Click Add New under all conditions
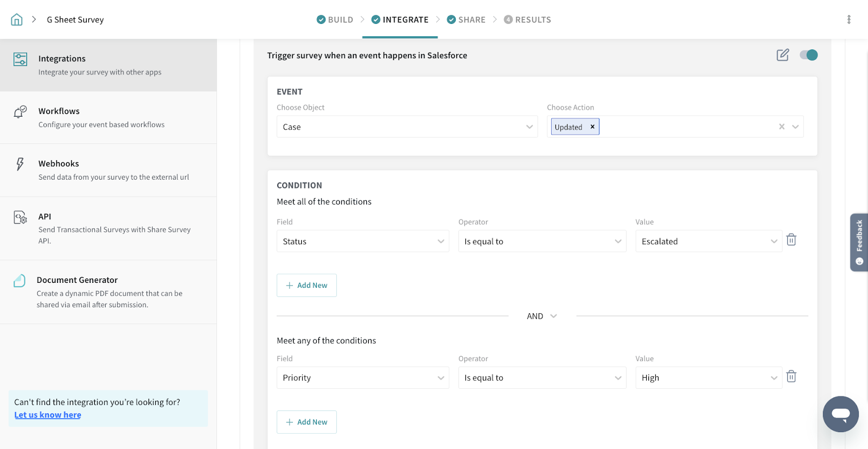Viewport: 868px width, 449px height. pyautogui.click(x=307, y=285)
